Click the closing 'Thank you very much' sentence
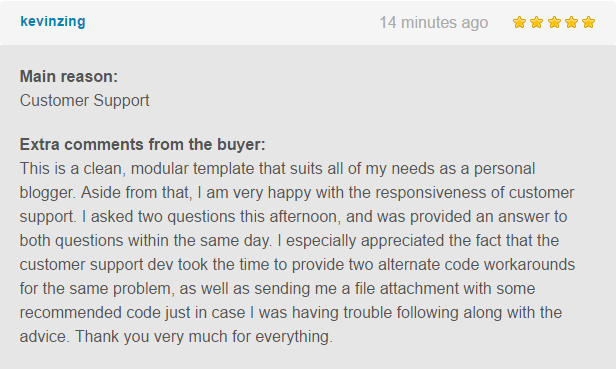The width and height of the screenshot is (616, 369). 204,337
